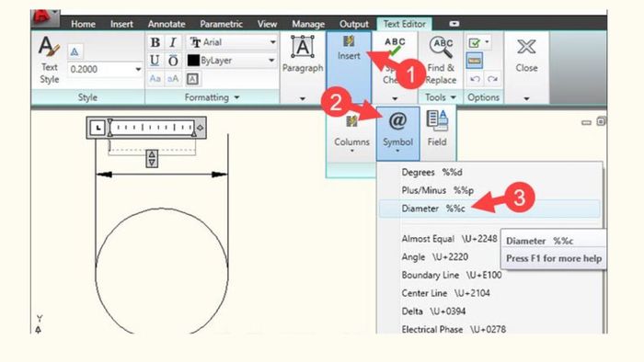Screen dimensions: 644x362
Task: Expand the Close panel arrow
Action: [x=526, y=98]
